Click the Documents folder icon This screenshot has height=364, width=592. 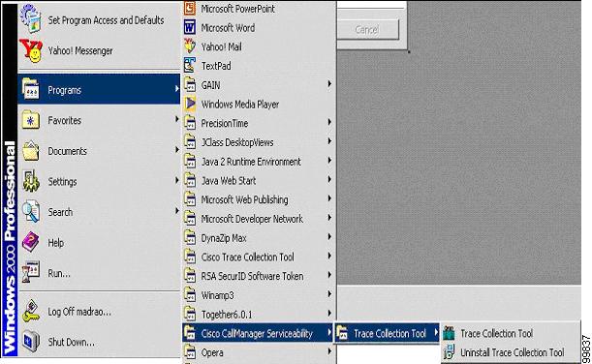point(31,151)
